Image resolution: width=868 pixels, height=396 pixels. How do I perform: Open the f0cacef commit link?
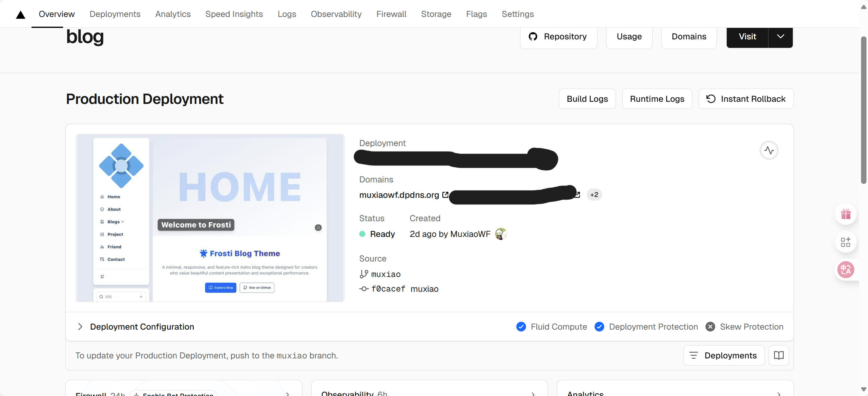pos(388,289)
